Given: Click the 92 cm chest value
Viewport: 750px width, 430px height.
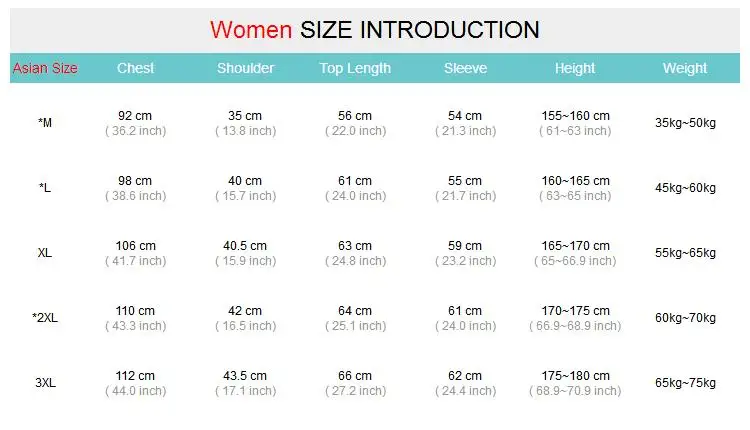Looking at the screenshot, I should [135, 116].
